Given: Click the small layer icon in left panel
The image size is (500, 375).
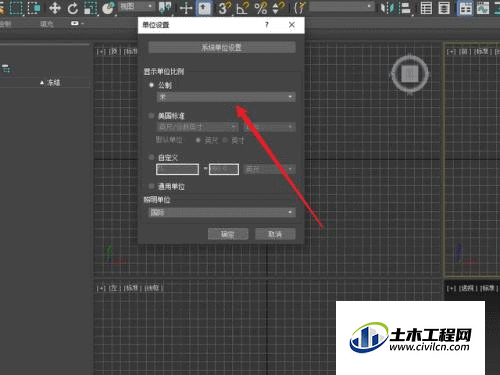Looking at the screenshot, I should pyautogui.click(x=6, y=69).
